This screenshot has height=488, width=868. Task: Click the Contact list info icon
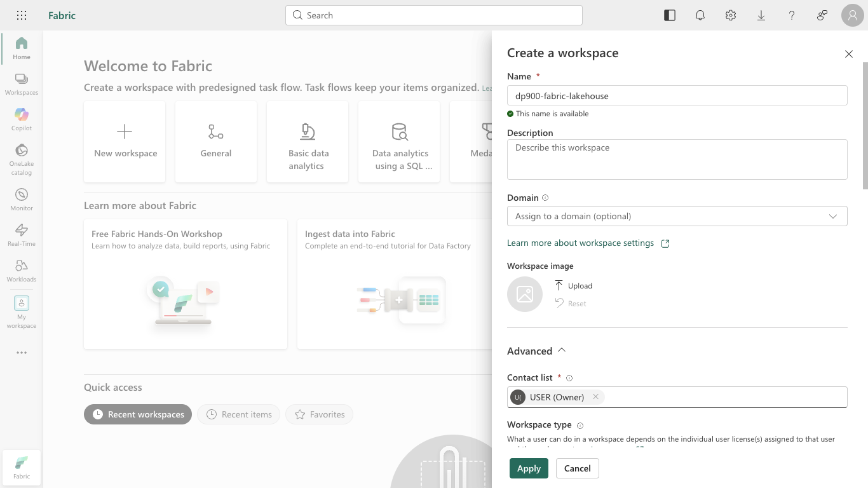pos(569,377)
